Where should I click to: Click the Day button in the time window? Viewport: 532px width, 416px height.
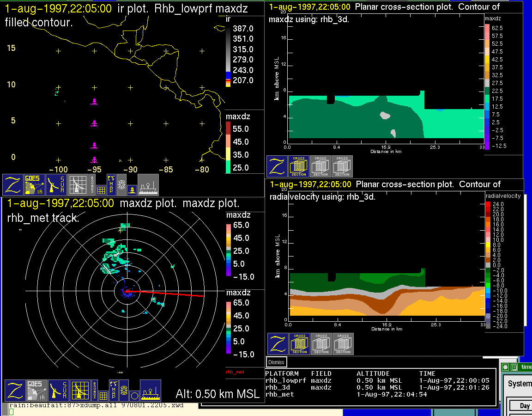click(525, 406)
